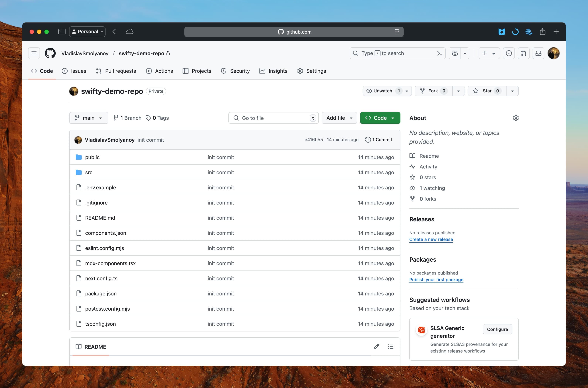Open VladislavSmolyanoy profile in breadcrumb
Image resolution: width=588 pixels, height=388 pixels.
pos(85,53)
